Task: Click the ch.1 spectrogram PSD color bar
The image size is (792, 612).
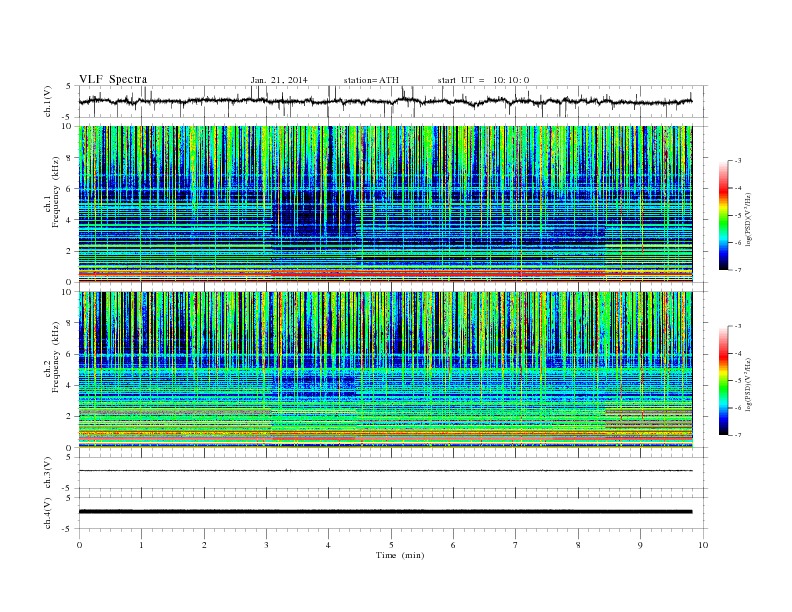Action: 723,216
